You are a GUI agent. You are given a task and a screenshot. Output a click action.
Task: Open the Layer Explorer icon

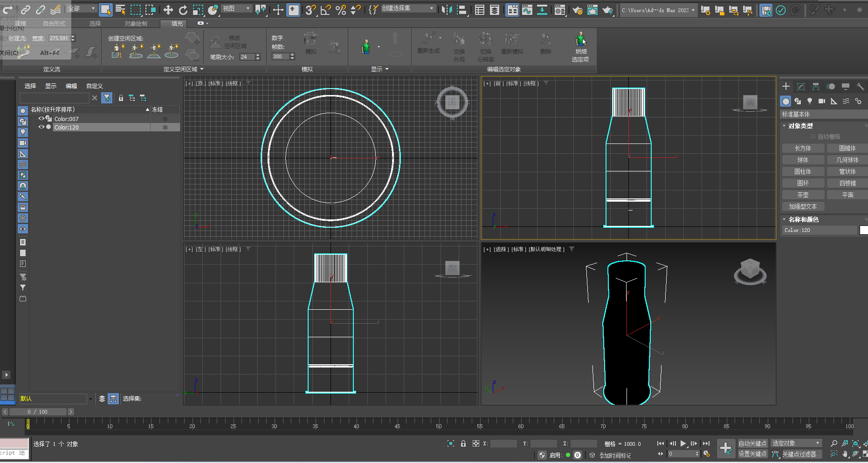[x=494, y=10]
